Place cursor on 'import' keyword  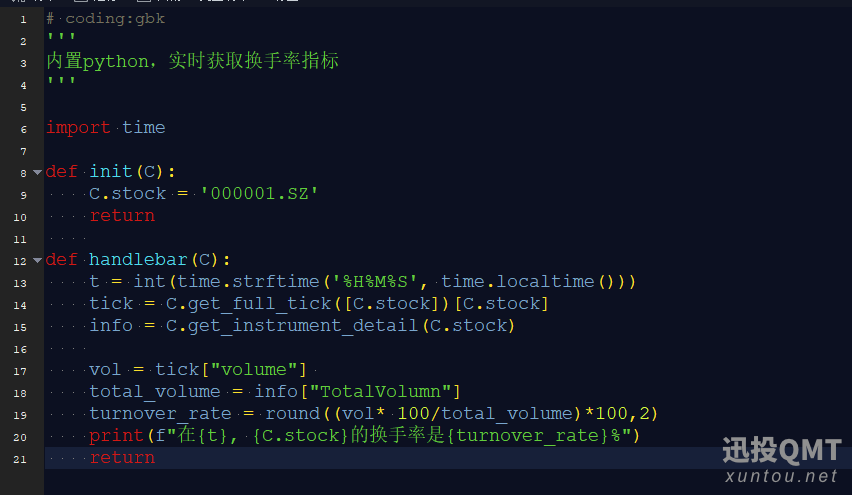pos(78,128)
